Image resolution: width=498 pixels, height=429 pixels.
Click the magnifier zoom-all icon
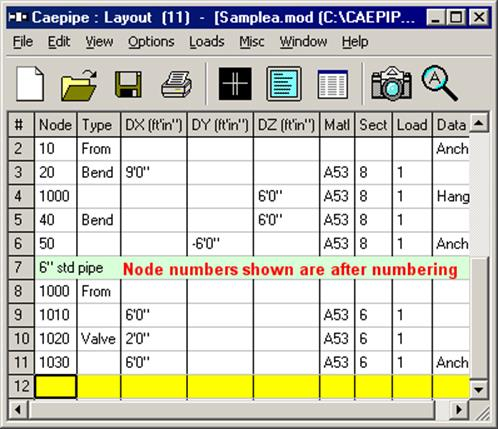[439, 83]
